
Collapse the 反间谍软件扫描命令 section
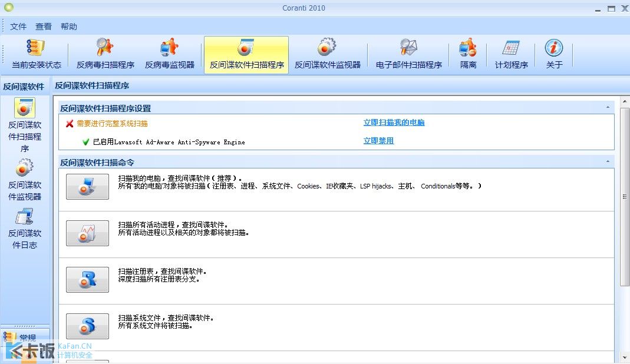click(608, 161)
